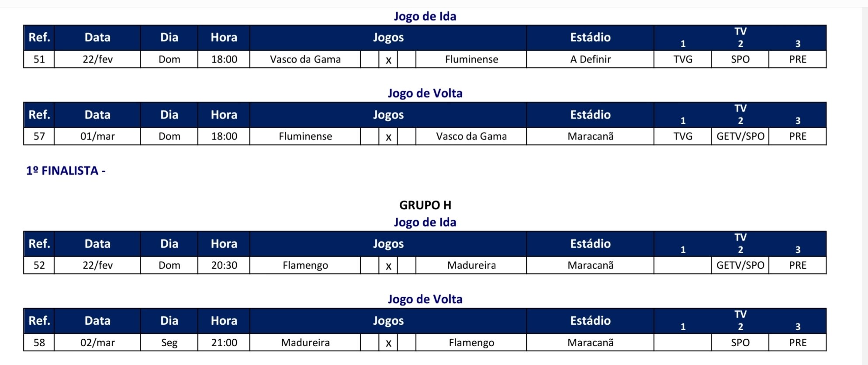Click the 'A Definir' stadium cell
Image resolution: width=868 pixels, height=365 pixels.
(590, 59)
